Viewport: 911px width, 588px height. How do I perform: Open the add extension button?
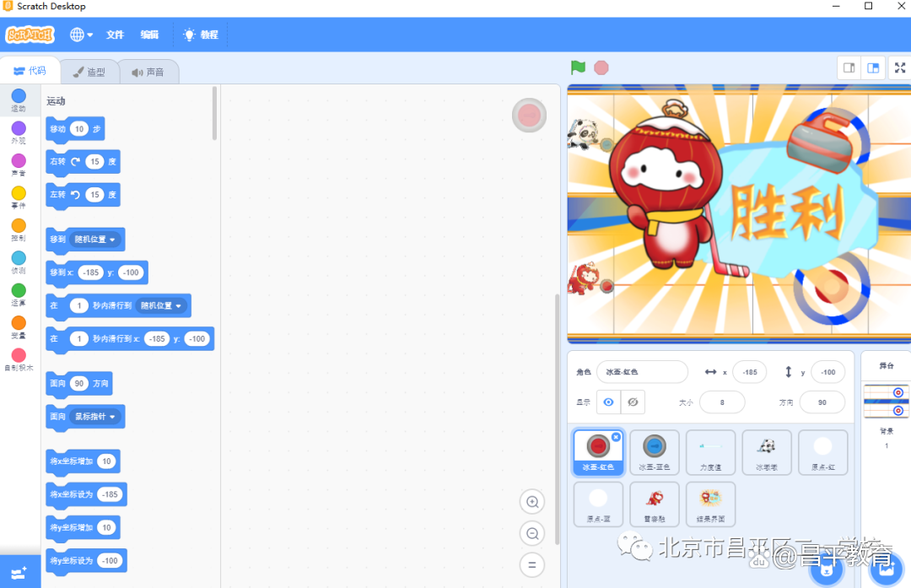click(x=19, y=572)
